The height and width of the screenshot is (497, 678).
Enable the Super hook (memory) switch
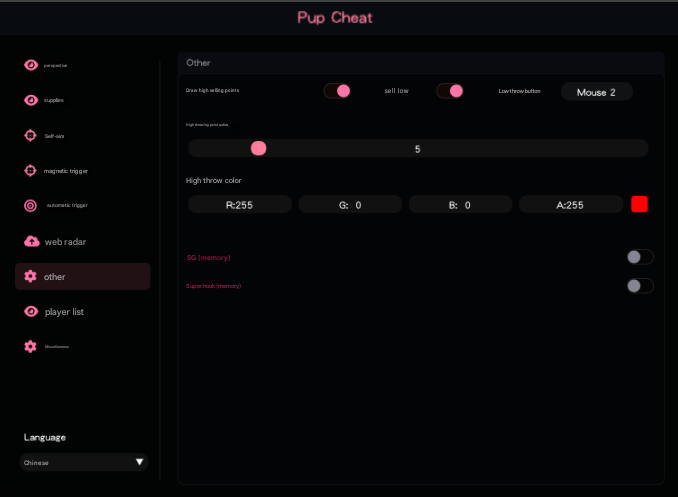coord(640,286)
